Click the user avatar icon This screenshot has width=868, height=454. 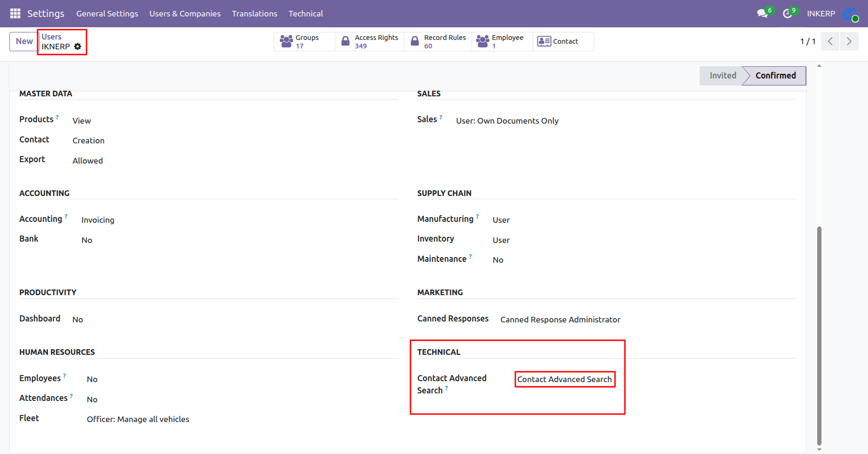850,14
